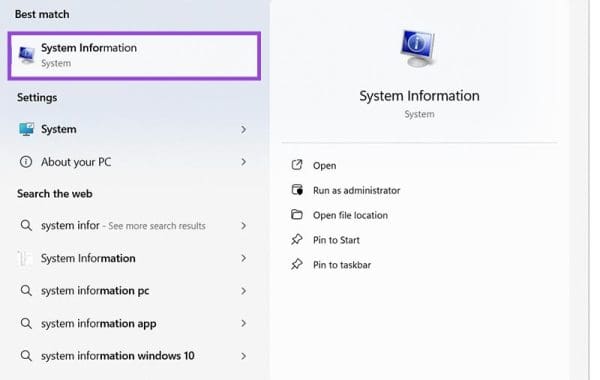Open About your PC setting
Screen dimensions: 600x380
(x=134, y=162)
